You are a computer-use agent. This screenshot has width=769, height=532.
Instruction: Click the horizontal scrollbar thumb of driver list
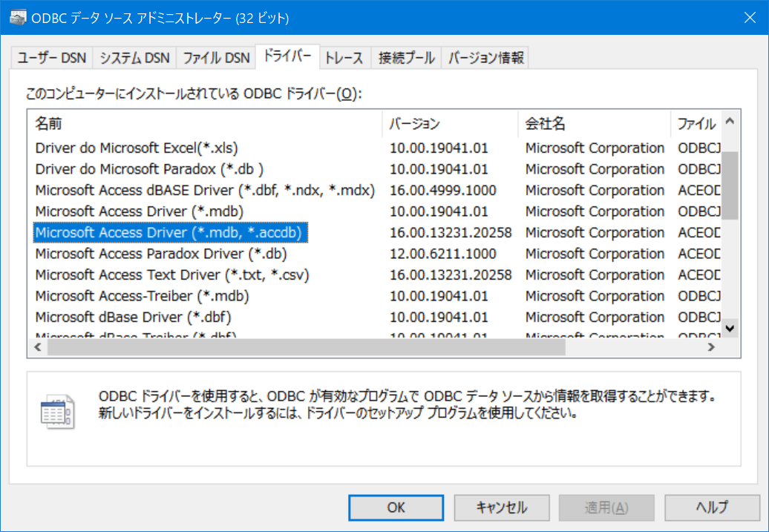pos(307,347)
